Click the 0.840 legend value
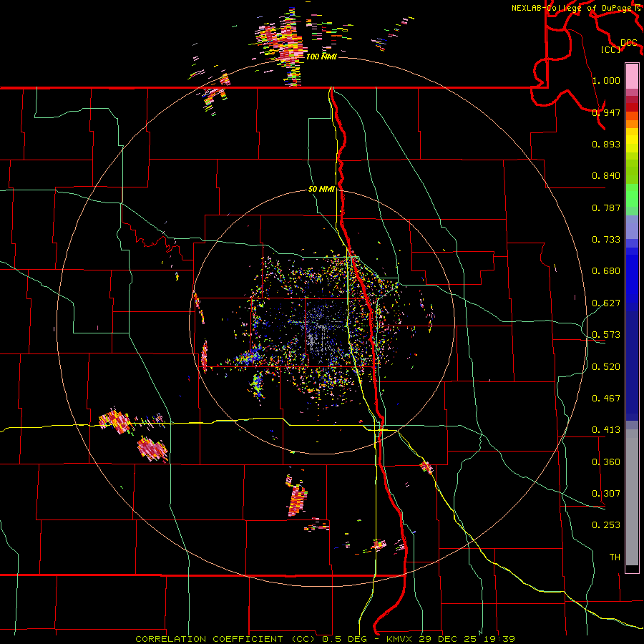Viewport: 644px width, 644px height. click(606, 176)
